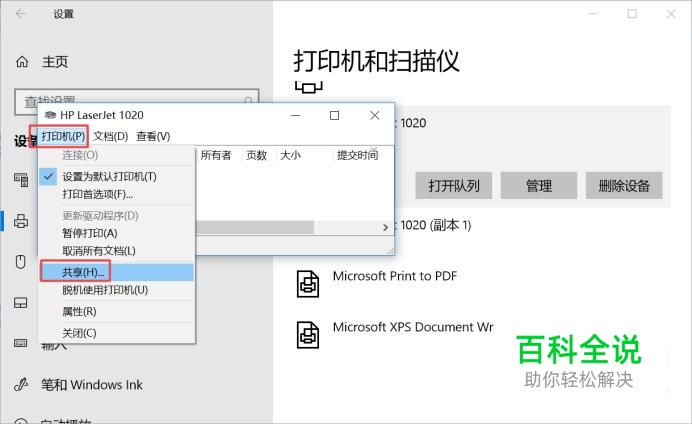Click the Microsoft XPS Document Writer icon
This screenshot has width=692, height=424.
(x=308, y=335)
